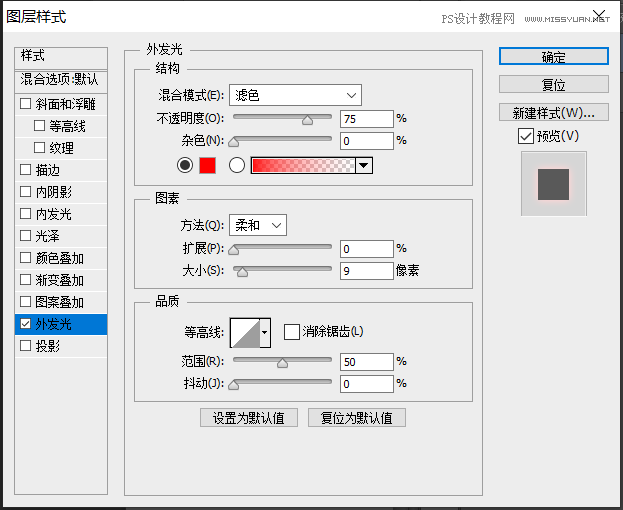Image resolution: width=623 pixels, height=510 pixels.
Task: Click the 杂色 noise slider handle
Action: [234, 142]
